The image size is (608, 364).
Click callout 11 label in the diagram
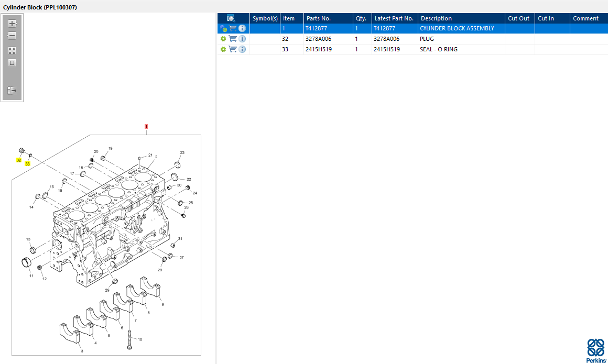click(x=31, y=276)
